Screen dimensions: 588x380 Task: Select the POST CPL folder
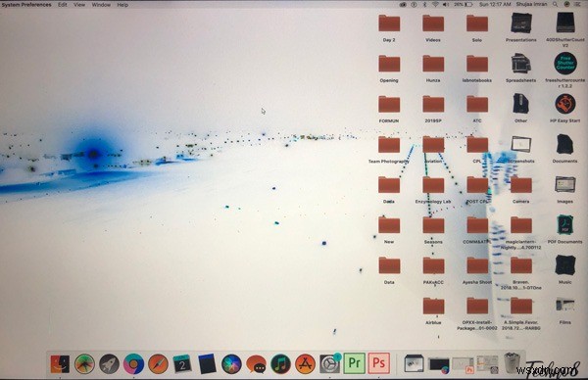tap(477, 186)
